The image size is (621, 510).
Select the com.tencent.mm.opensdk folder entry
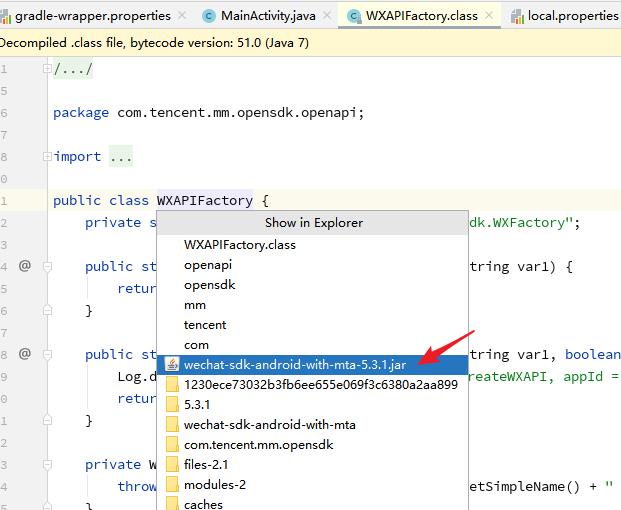click(312, 445)
